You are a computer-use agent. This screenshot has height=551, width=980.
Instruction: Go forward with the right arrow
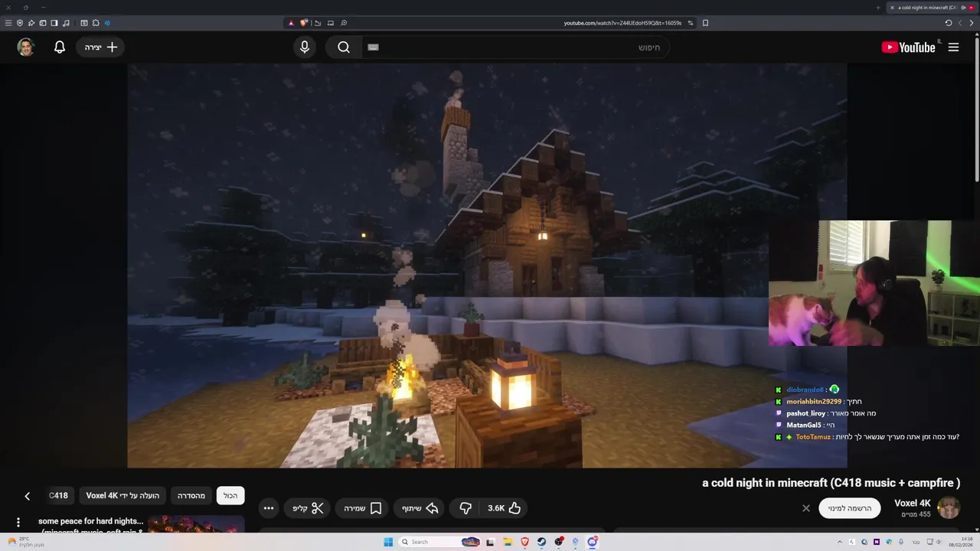click(x=972, y=23)
